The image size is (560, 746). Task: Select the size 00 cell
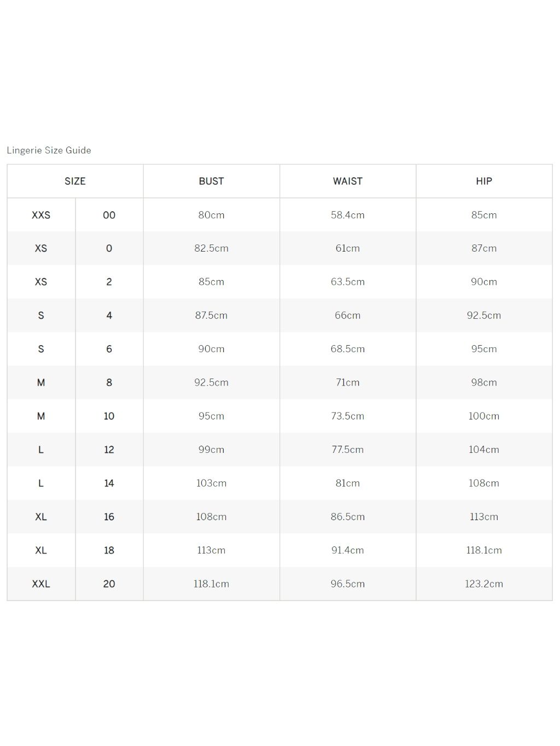(x=109, y=215)
